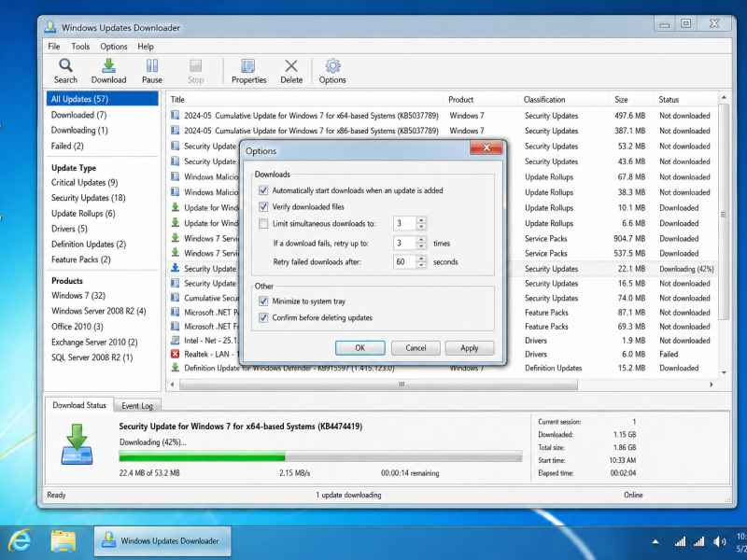The height and width of the screenshot is (560, 747).
Task: Click the vertical scrollbar down arrow
Action: pyautogui.click(x=725, y=372)
